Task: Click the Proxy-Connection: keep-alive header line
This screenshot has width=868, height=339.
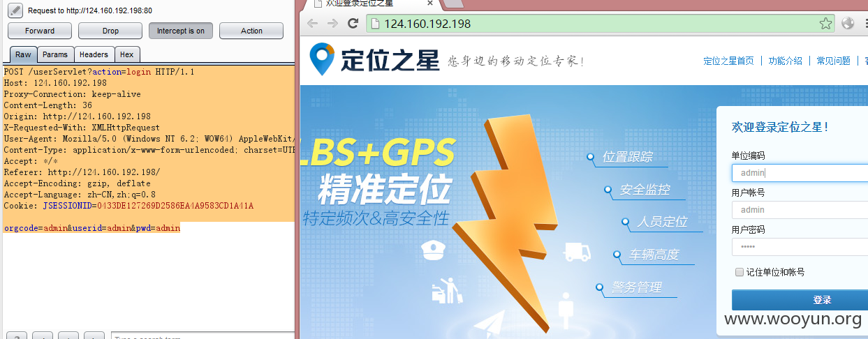Action: pyautogui.click(x=72, y=94)
